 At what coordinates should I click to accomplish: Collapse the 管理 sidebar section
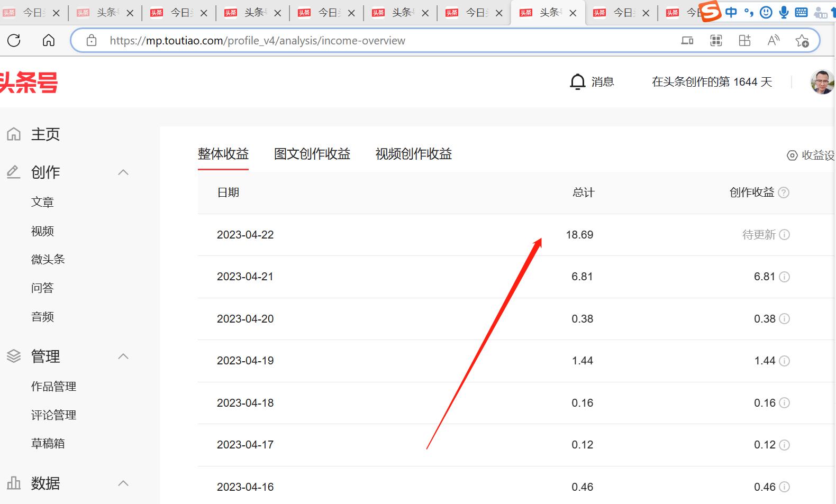click(x=123, y=356)
